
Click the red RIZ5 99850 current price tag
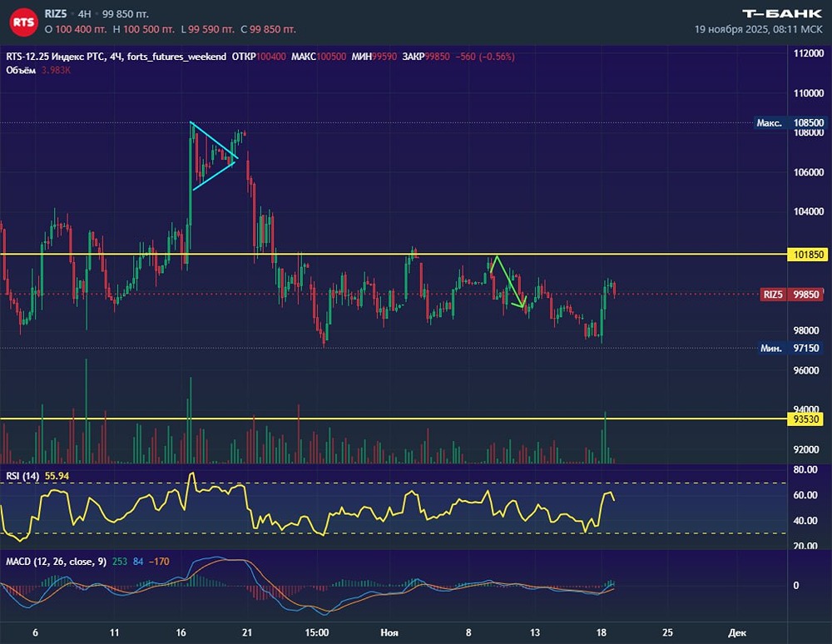(793, 295)
